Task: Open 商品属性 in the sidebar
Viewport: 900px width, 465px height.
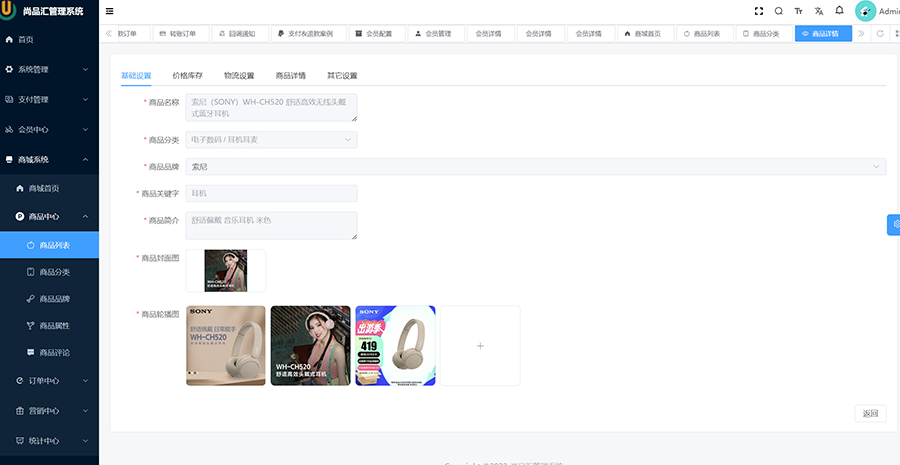Action: tap(49, 326)
